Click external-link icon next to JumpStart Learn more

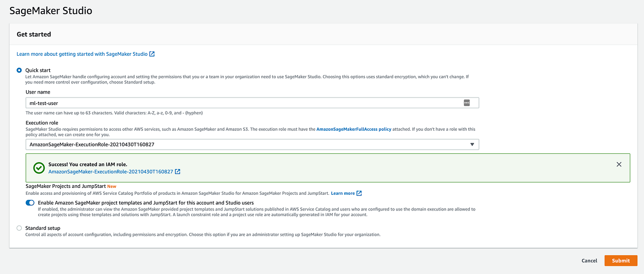(359, 193)
